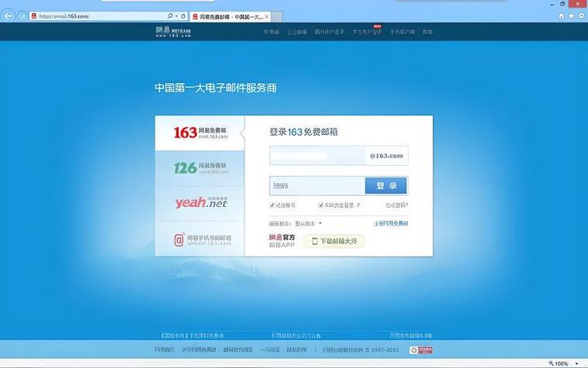Open the 手机客户端 header menu item

(x=402, y=32)
